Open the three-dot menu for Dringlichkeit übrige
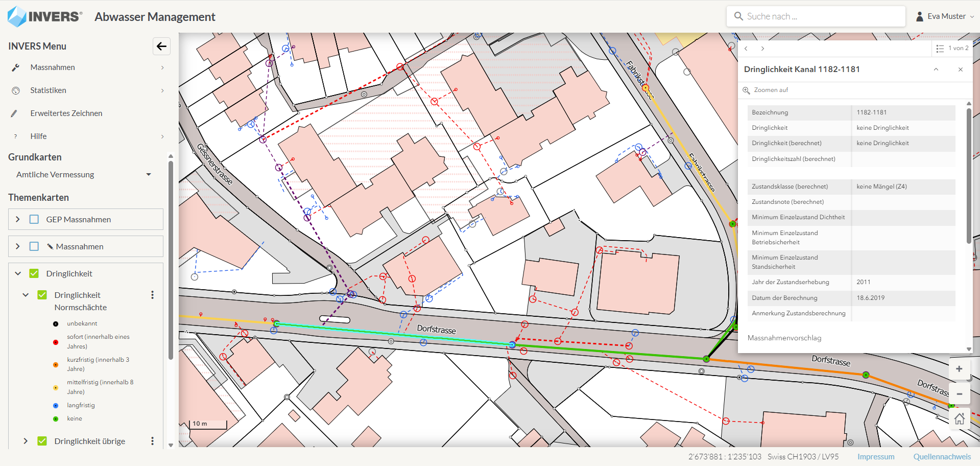The image size is (980, 466). click(x=152, y=441)
